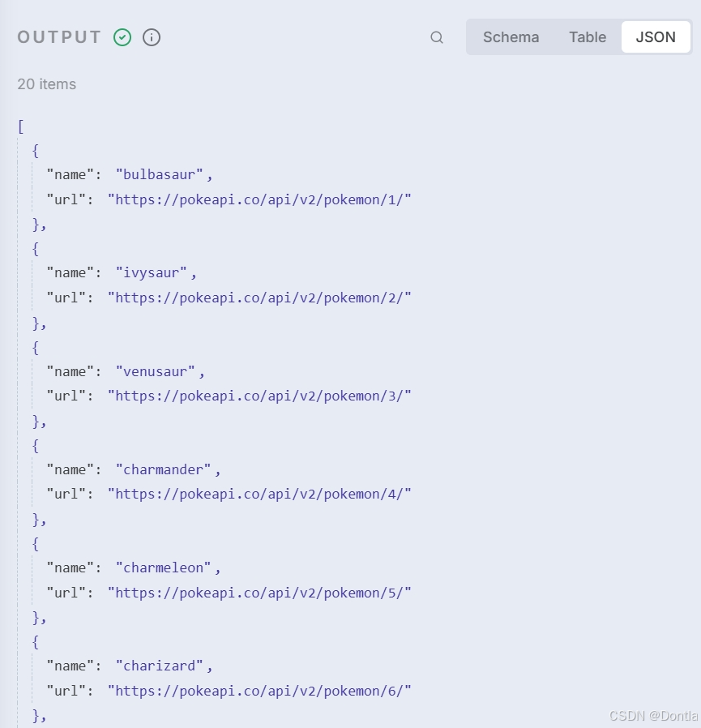Click the pokemon/4/ url value
This screenshot has width=701, height=728.
(x=259, y=494)
